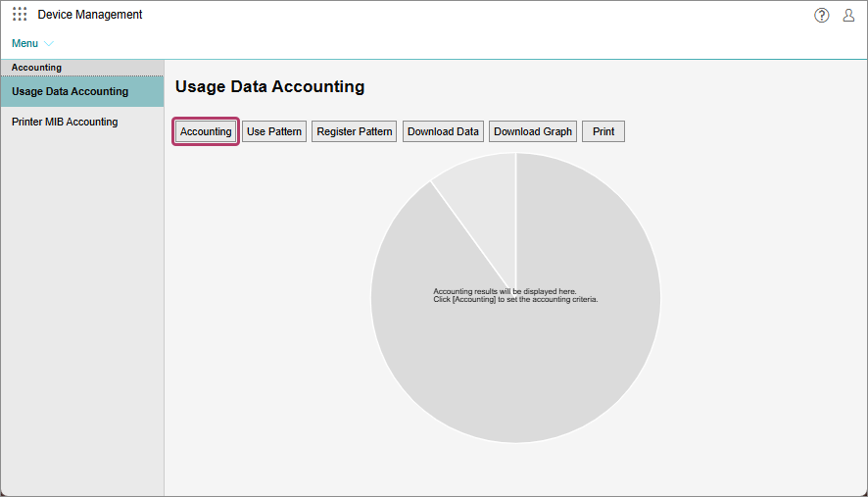Open the Use Pattern button
Screen dimensions: 868x497
click(x=274, y=131)
